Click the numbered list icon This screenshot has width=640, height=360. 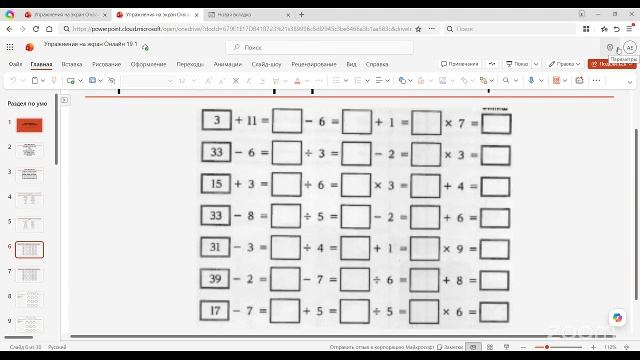click(358, 80)
